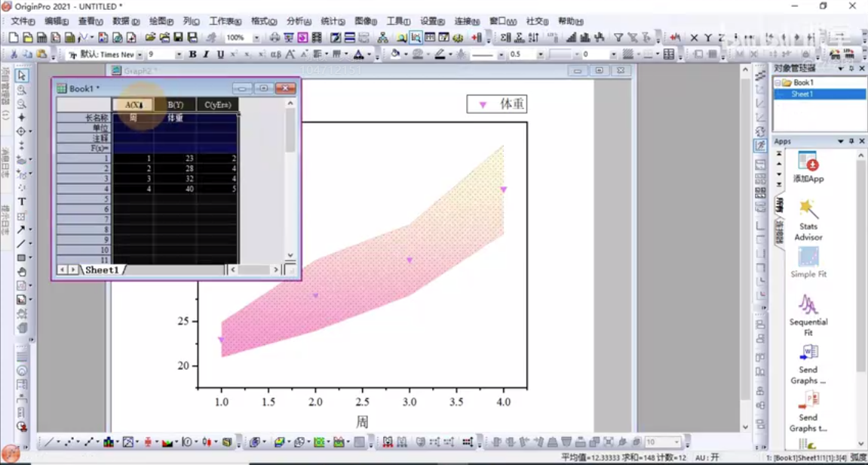
Task: Open the Simple Fit app
Action: click(x=808, y=257)
